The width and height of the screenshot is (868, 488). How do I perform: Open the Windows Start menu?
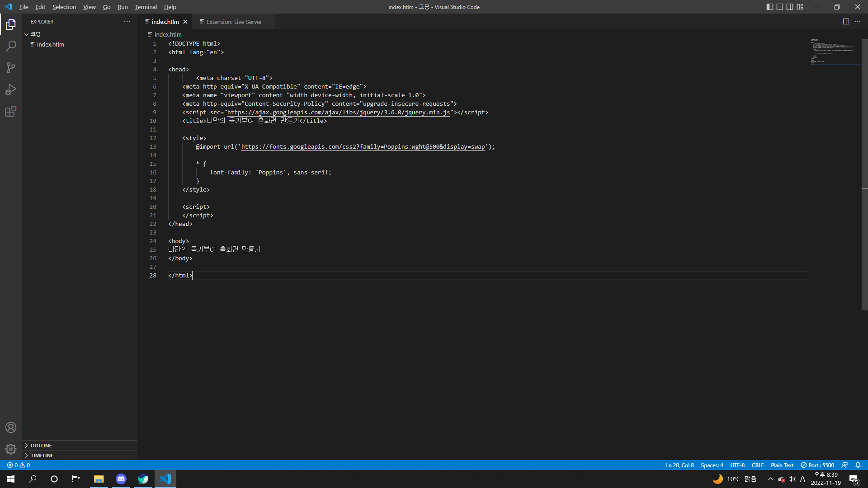(11, 479)
